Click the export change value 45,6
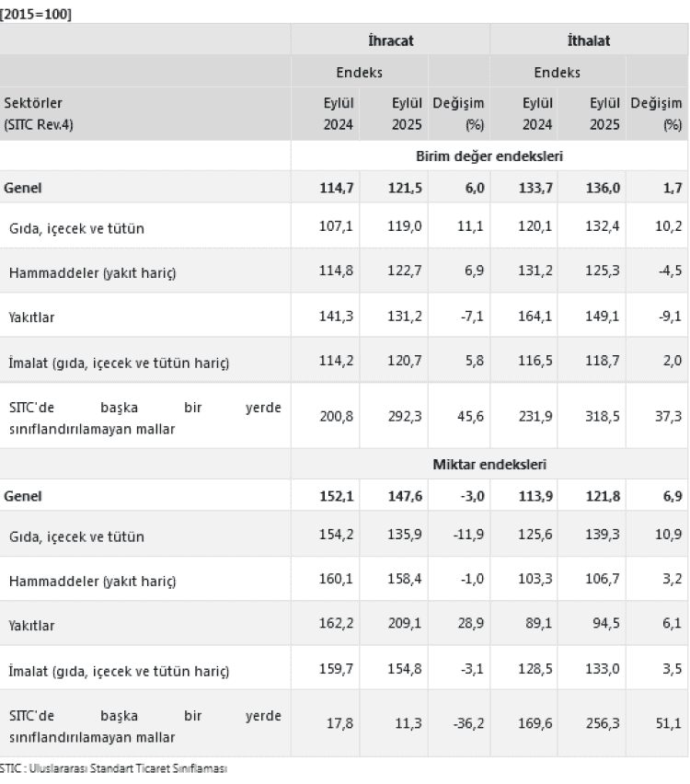 tap(470, 417)
